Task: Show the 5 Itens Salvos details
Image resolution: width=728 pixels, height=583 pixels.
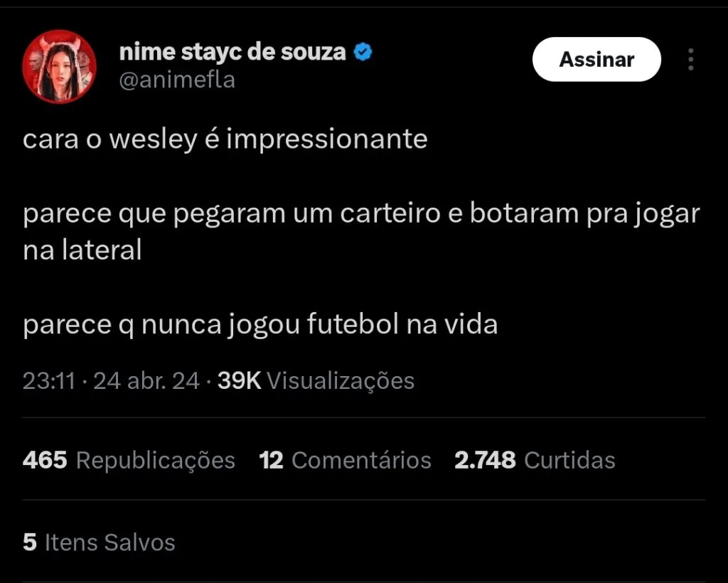Action: pyautogui.click(x=99, y=542)
